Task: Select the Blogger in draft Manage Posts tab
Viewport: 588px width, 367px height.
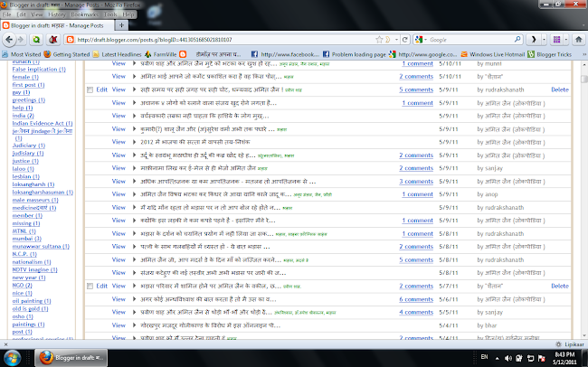Action: pos(57,25)
